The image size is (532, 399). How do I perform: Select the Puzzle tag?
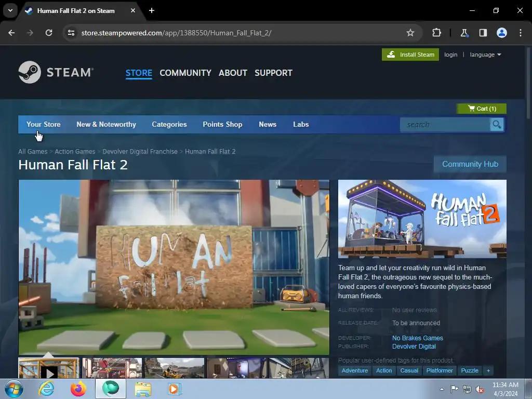click(470, 370)
